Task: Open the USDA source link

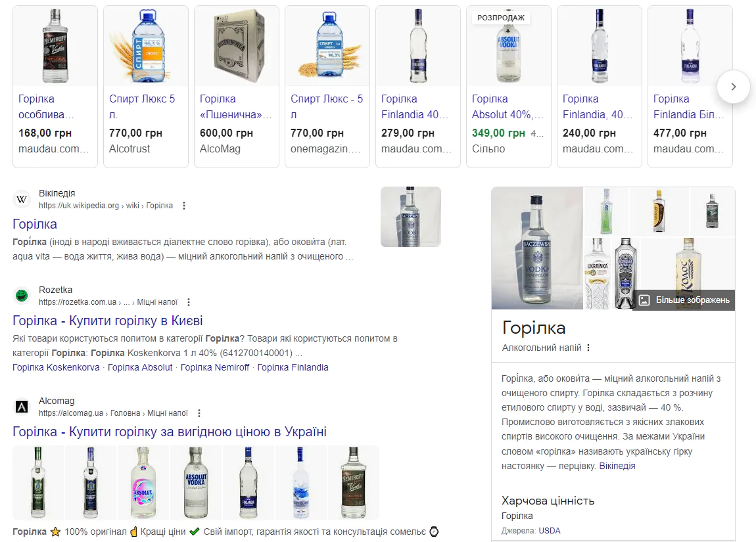Action: [x=550, y=531]
